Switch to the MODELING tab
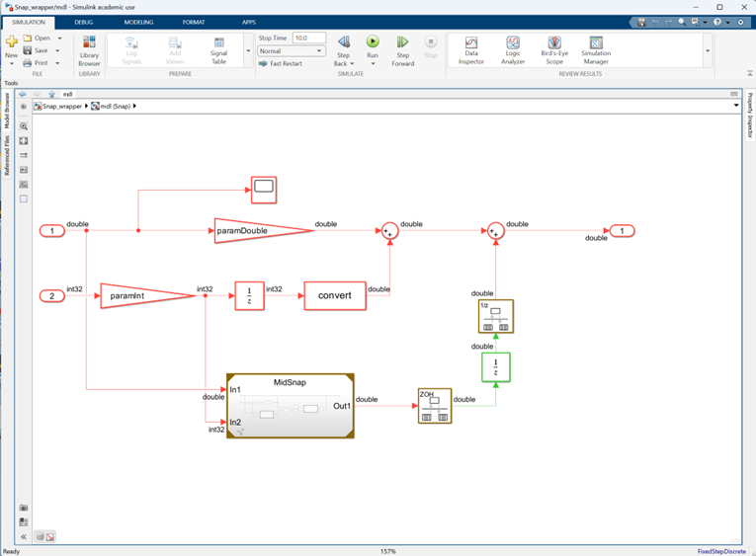The width and height of the screenshot is (756, 556). pos(138,21)
